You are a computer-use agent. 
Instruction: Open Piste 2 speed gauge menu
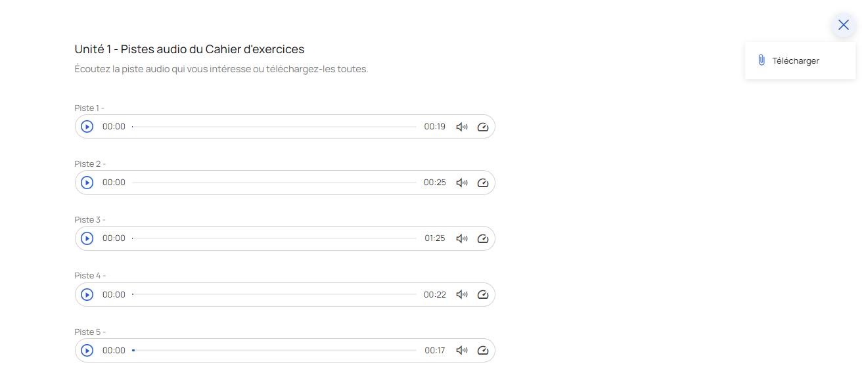click(x=483, y=183)
